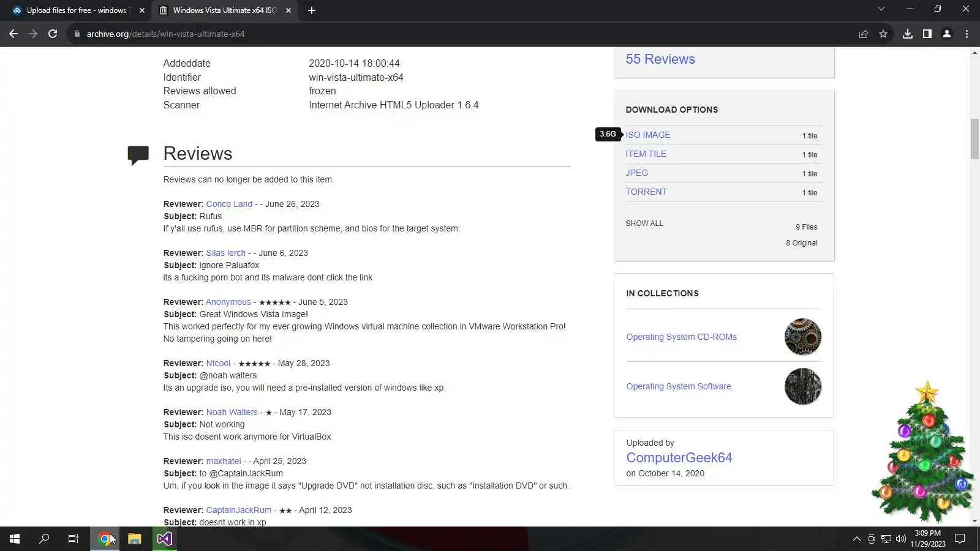Open the Meet Now tray icon
This screenshot has height=551, width=980.
pyautogui.click(x=872, y=539)
